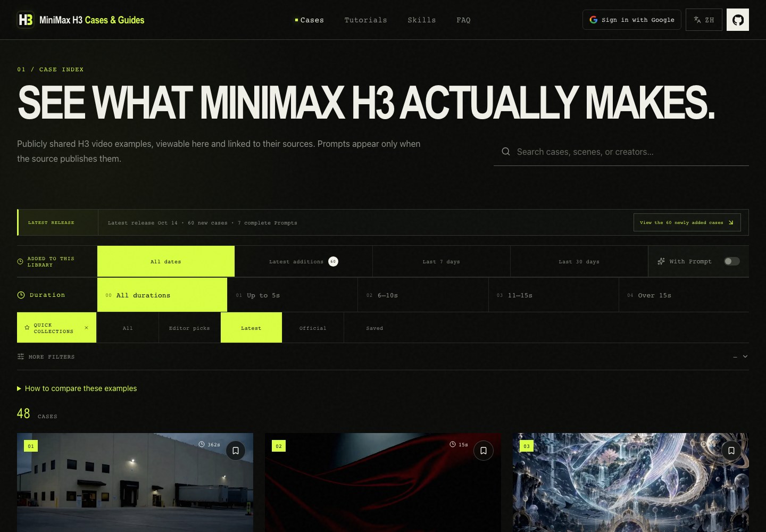Screen dimensions: 766x532
Task: Open the Cases nav item
Action: 310,20
